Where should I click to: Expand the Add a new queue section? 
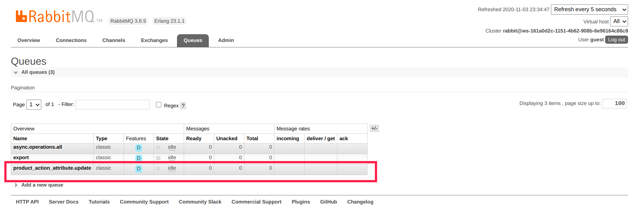pos(42,185)
